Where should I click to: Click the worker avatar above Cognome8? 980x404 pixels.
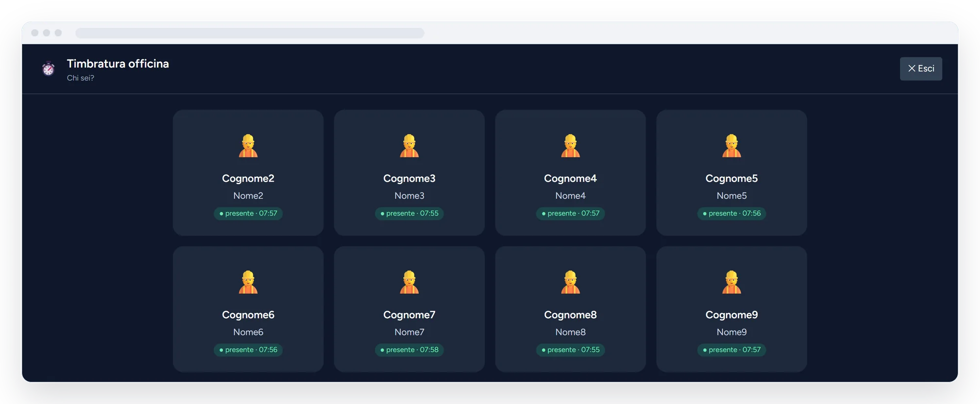point(570,282)
